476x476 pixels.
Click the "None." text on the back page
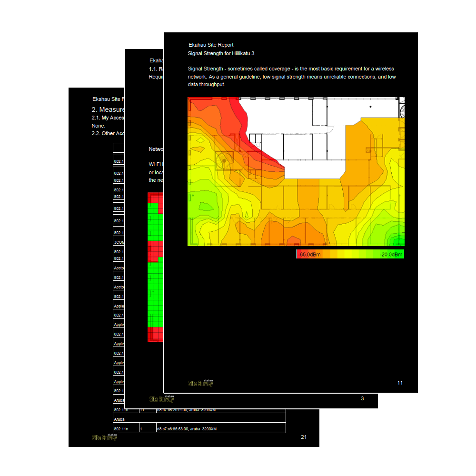point(99,126)
